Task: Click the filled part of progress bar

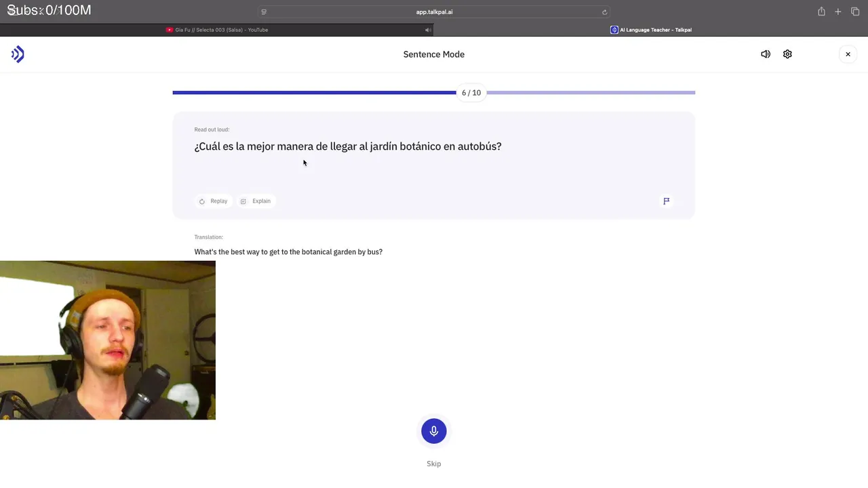Action: click(x=315, y=92)
